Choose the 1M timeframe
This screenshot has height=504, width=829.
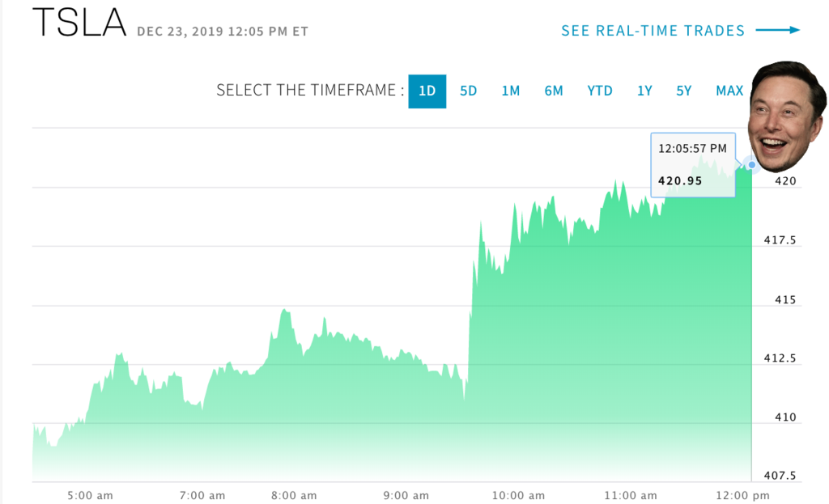(x=511, y=91)
